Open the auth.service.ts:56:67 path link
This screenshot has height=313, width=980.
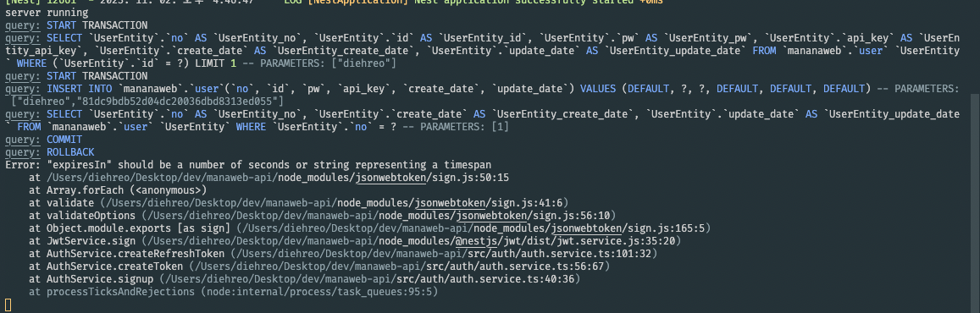tap(401, 266)
